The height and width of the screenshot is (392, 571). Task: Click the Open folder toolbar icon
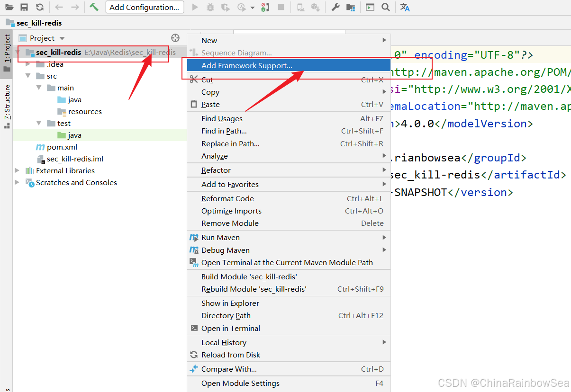[9, 7]
